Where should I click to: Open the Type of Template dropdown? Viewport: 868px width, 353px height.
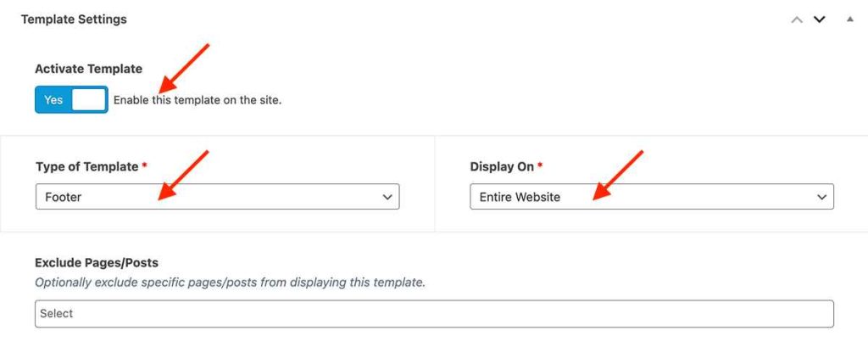(x=217, y=197)
